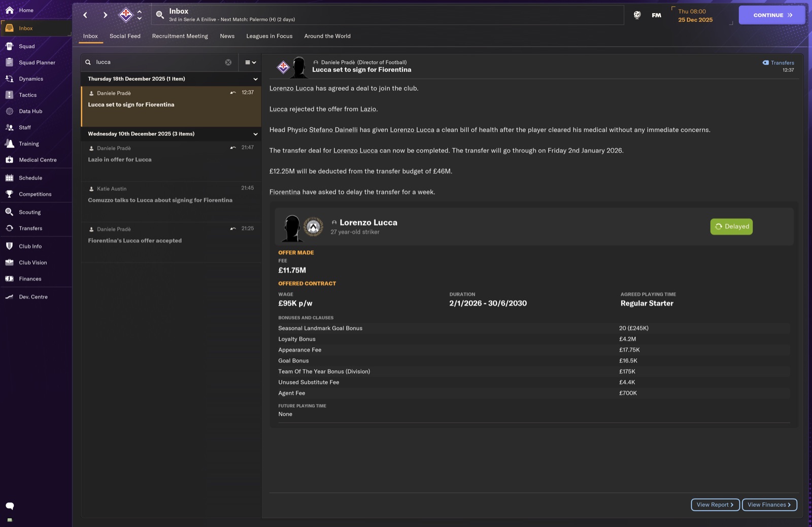Click the Fiorentina club badge in top bar
Viewport: 812px width, 527px height.
(125, 15)
